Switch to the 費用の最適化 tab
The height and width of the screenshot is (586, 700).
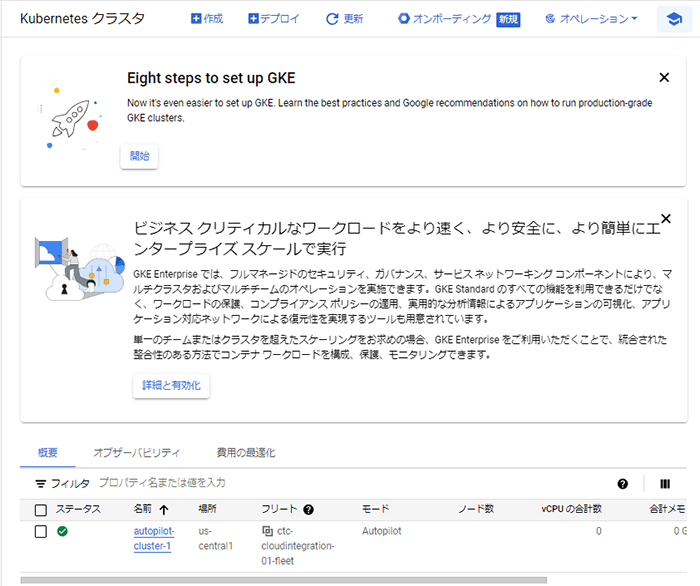pos(246,453)
